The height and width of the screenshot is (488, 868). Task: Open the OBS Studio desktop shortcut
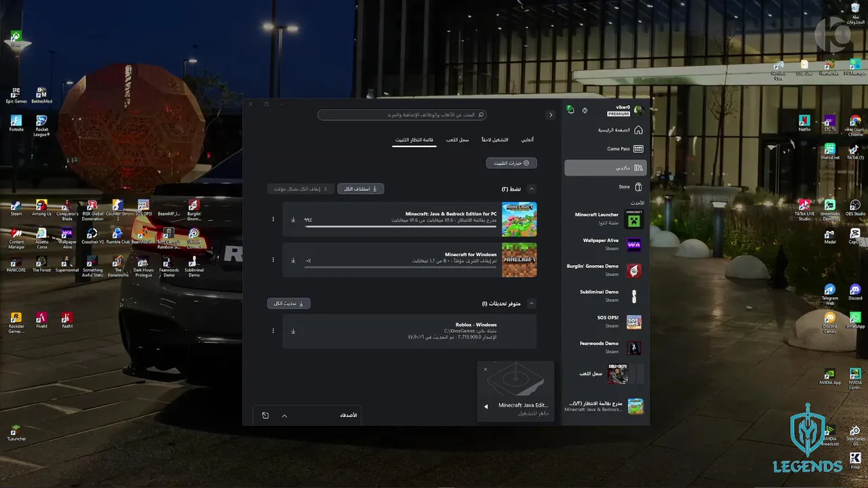(x=855, y=208)
